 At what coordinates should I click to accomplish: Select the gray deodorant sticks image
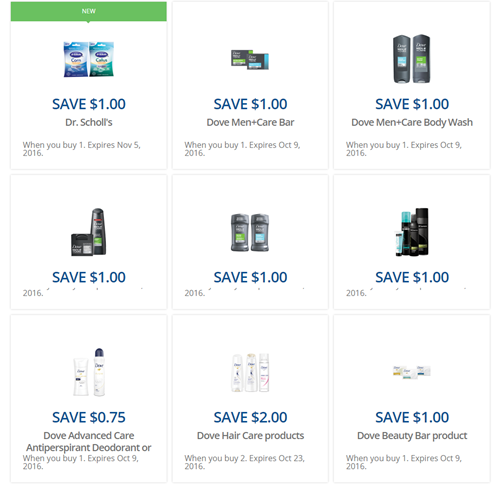(x=250, y=232)
